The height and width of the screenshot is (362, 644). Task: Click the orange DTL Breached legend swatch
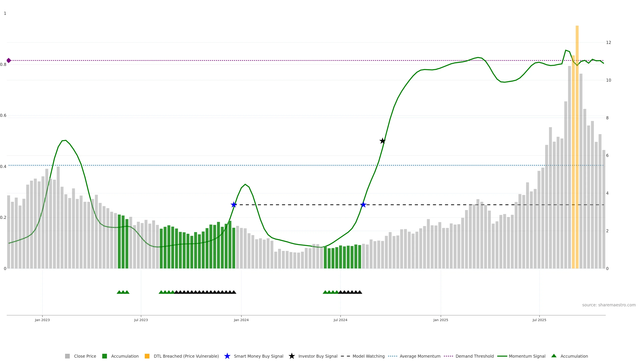[x=147, y=356]
